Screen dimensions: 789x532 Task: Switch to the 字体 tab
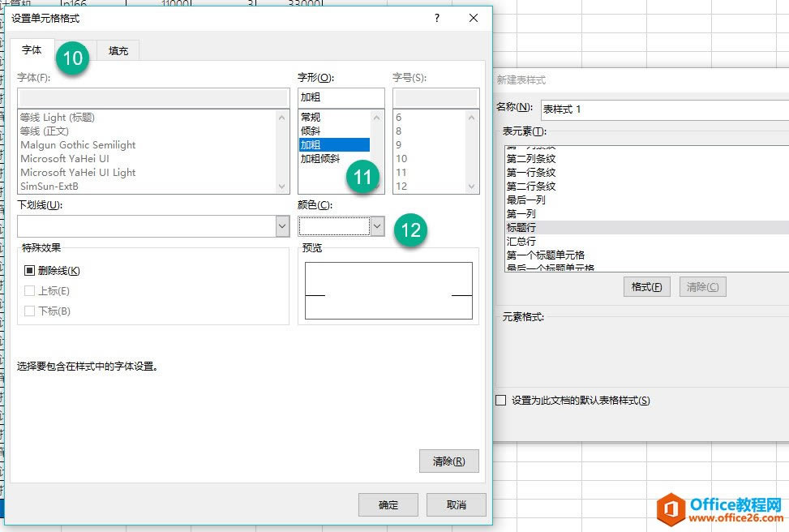[x=32, y=49]
